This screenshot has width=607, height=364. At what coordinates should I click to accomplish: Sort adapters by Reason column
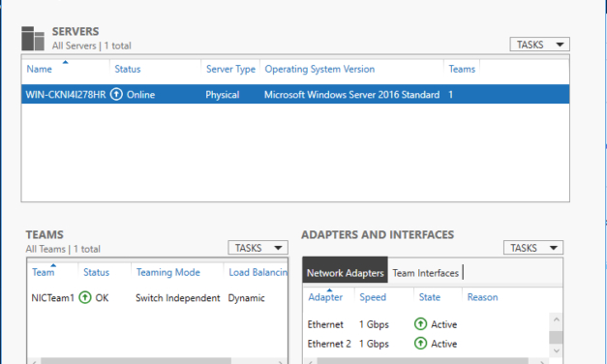482,297
